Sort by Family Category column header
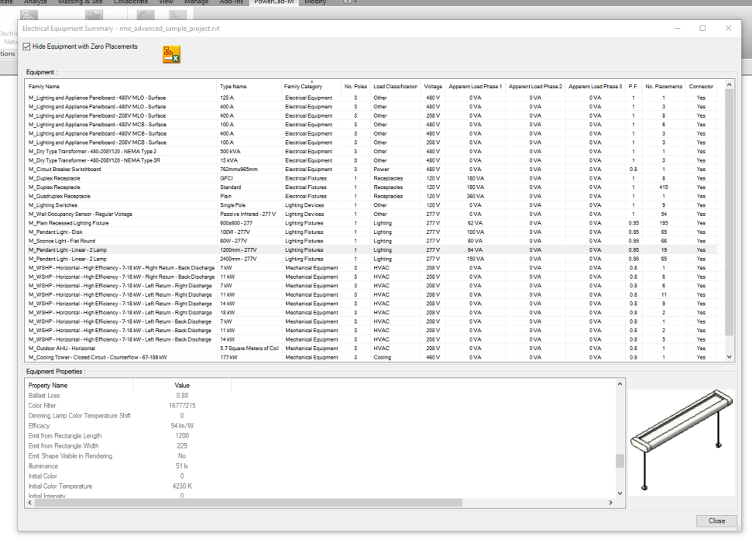Image resolution: width=752 pixels, height=560 pixels. pos(303,86)
